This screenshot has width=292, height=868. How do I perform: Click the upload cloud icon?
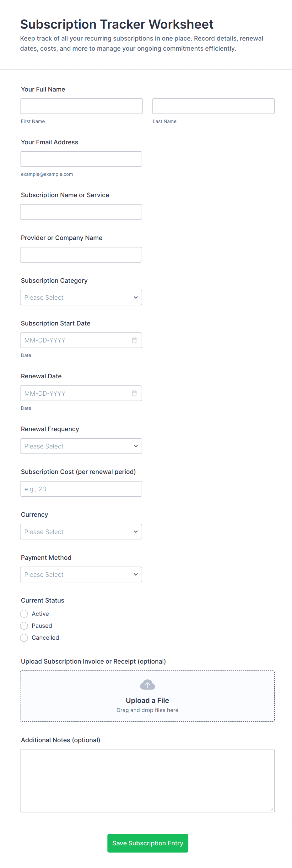tap(147, 684)
